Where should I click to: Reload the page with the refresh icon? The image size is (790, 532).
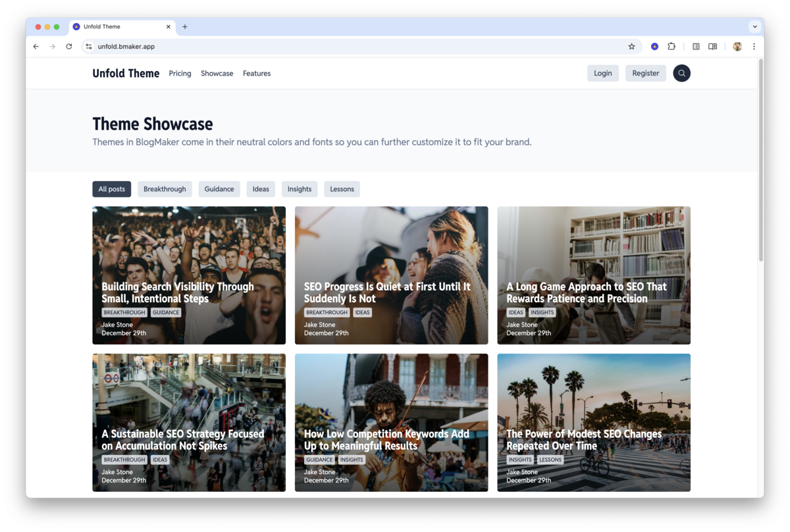[68, 46]
